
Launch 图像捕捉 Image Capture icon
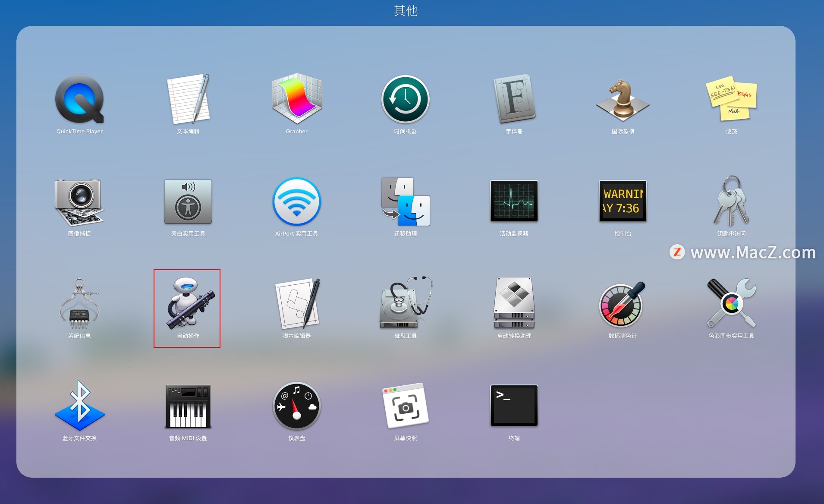pyautogui.click(x=79, y=202)
